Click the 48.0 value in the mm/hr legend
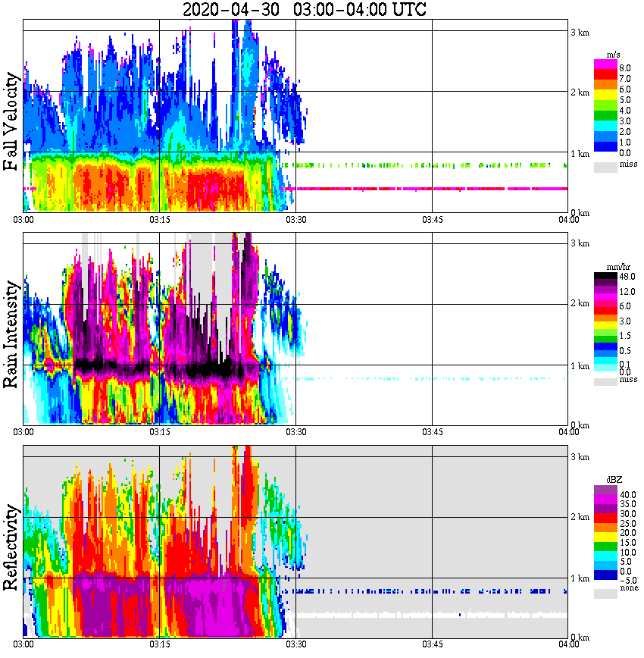 tap(627, 277)
